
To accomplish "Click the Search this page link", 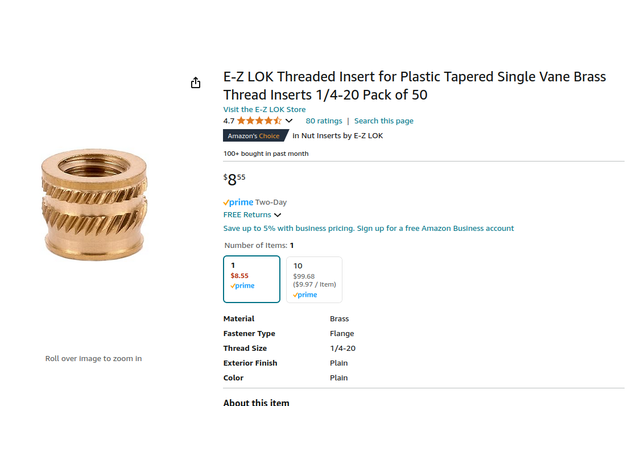I will point(383,121).
